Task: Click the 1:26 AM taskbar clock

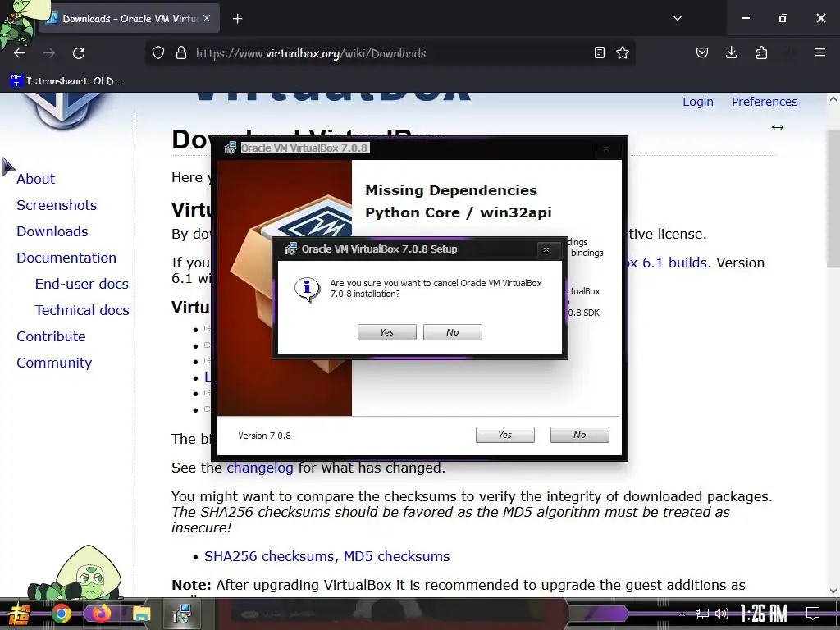Action: (x=764, y=614)
